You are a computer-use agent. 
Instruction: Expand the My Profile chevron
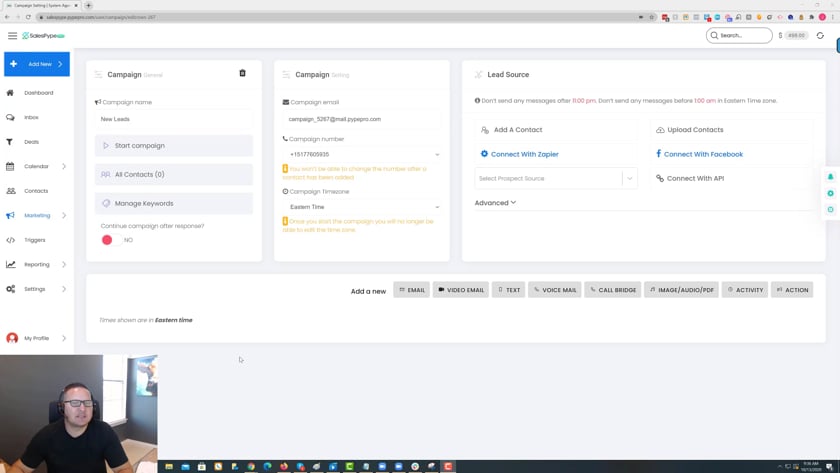tap(64, 338)
